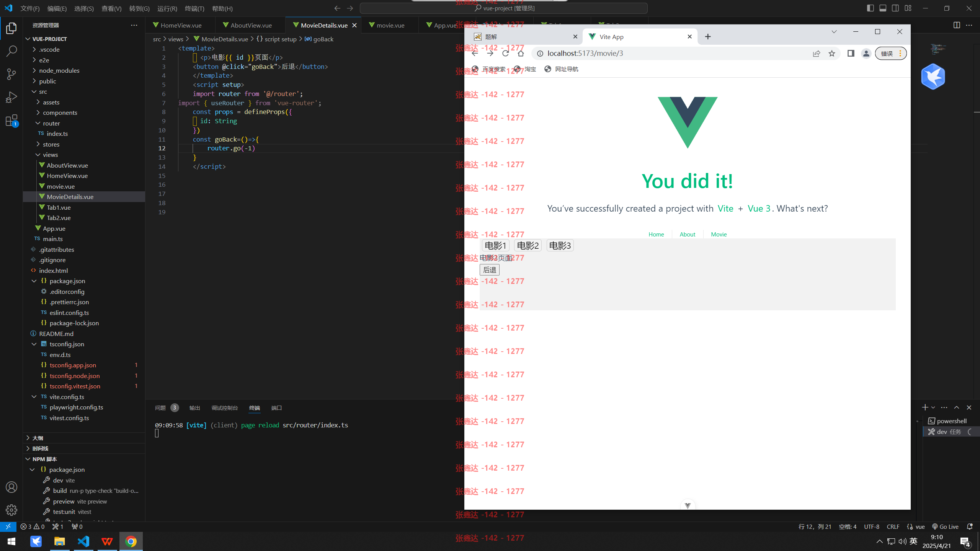The image size is (980, 551).
Task: Toggle the bottom panel layout icon
Action: coord(883,8)
